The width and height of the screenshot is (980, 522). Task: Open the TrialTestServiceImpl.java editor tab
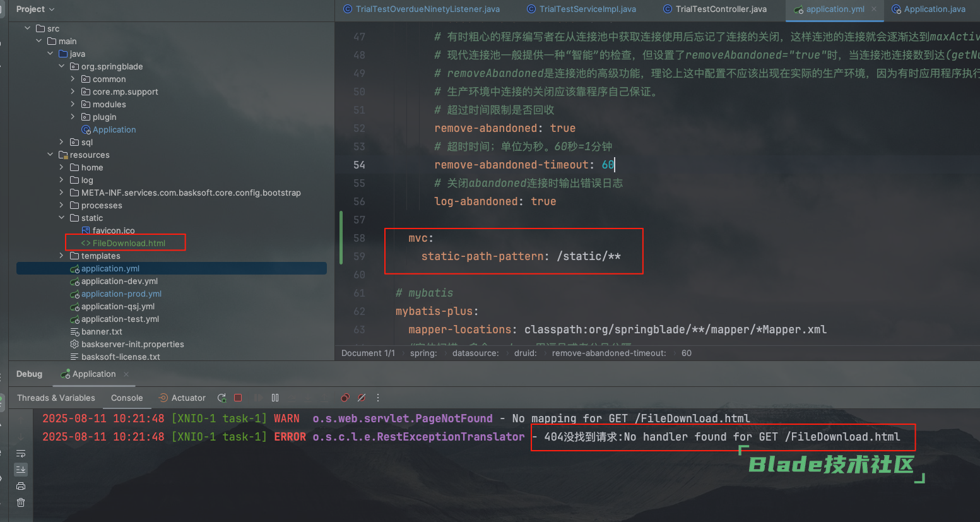(581, 9)
